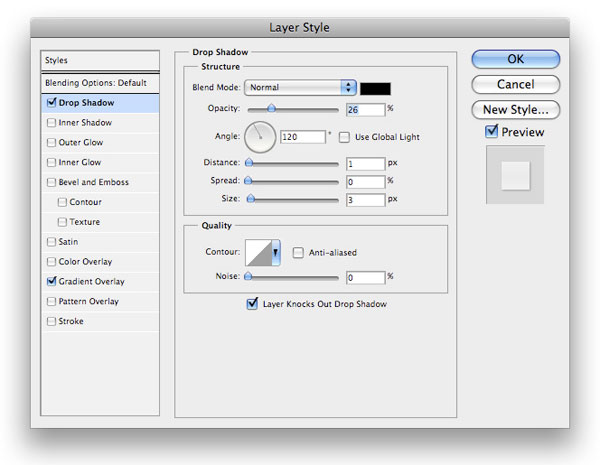The image size is (600, 465).
Task: Uncheck the Gradient Overlay checkbox
Action: [x=51, y=281]
